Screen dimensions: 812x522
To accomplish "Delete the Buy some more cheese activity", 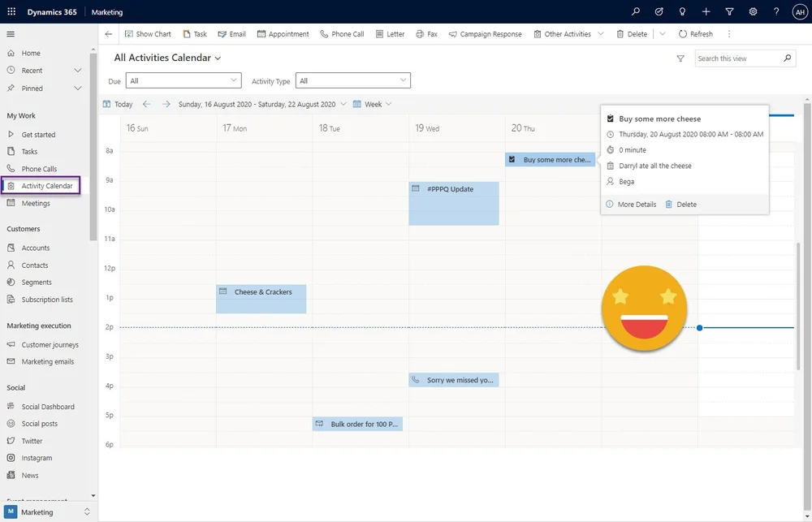I will [685, 204].
